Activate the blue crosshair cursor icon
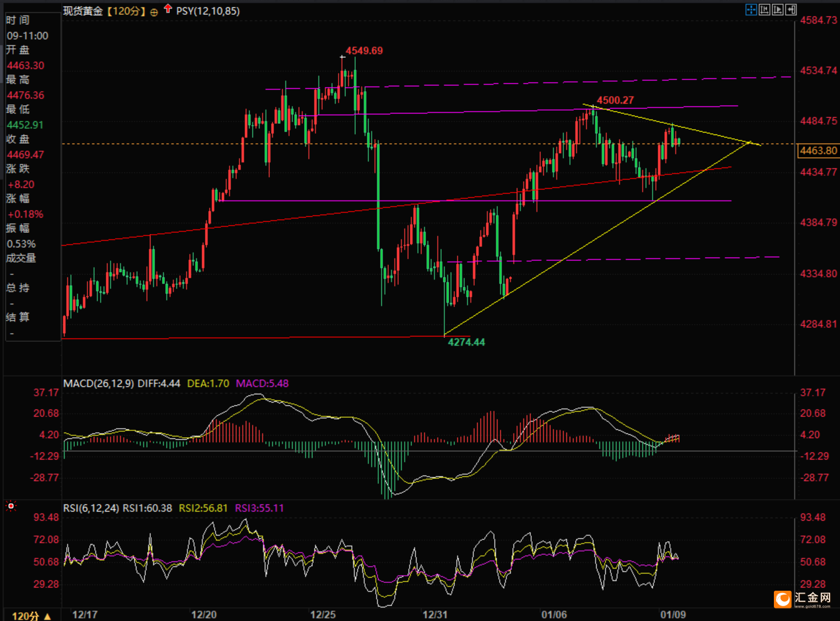Image resolution: width=840 pixels, height=621 pixels. point(751,9)
